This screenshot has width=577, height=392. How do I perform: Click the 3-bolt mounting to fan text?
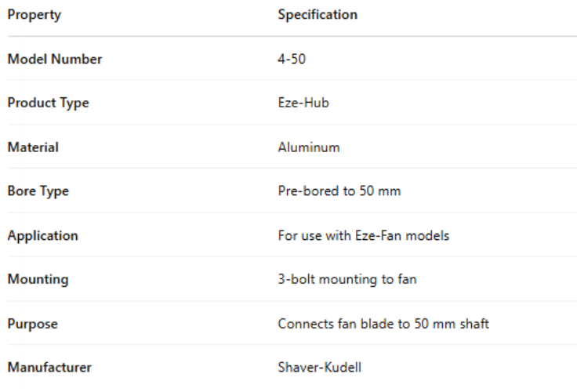tap(347, 278)
